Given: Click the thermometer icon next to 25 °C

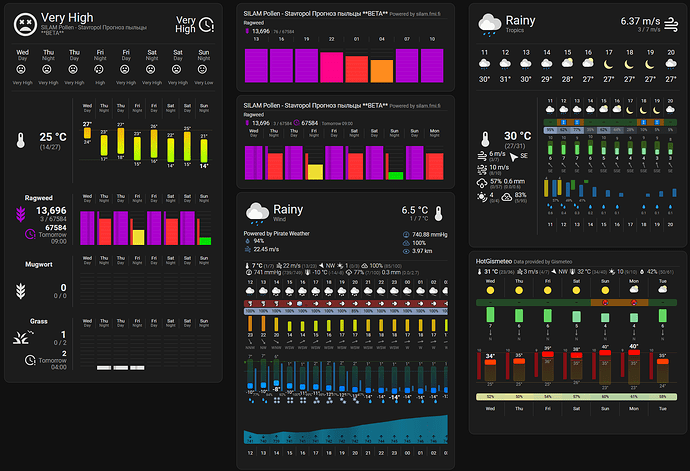Looking at the screenshot, I should click(x=21, y=140).
